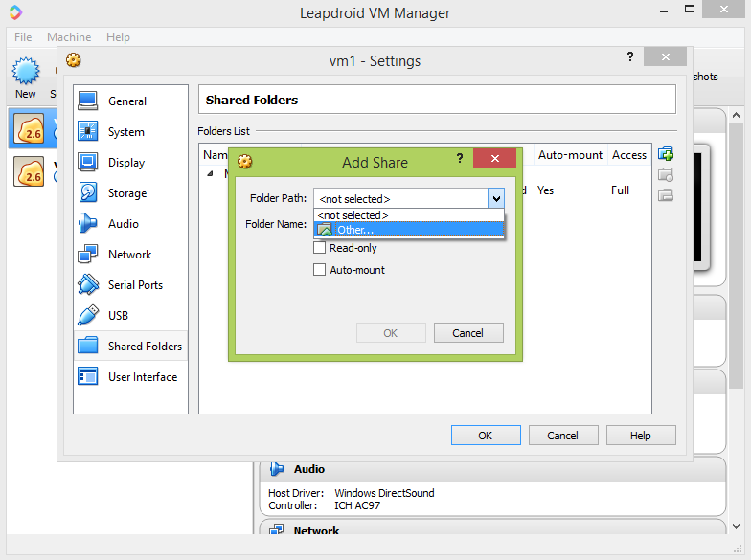Click the Audio section speaker icon in manager

click(277, 469)
